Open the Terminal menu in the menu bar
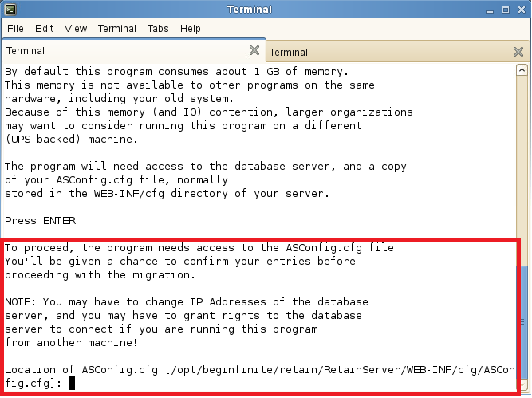Viewport: 532px width, 398px height. point(117,28)
